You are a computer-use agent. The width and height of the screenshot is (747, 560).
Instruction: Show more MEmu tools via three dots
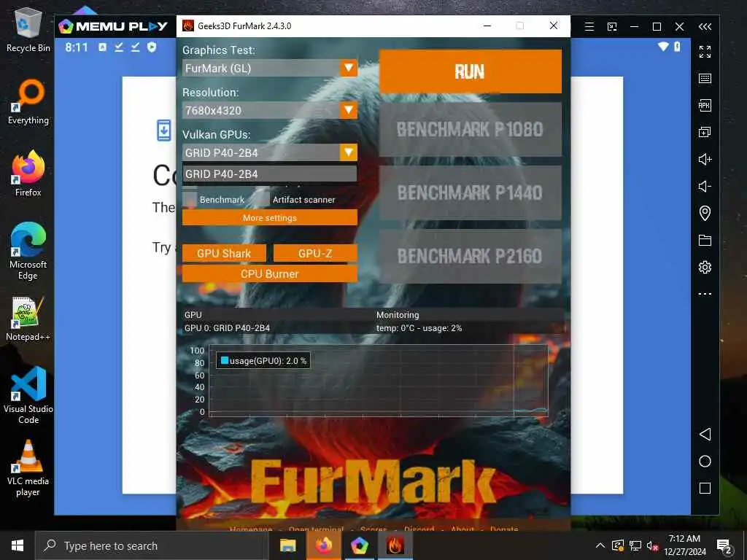tap(705, 294)
